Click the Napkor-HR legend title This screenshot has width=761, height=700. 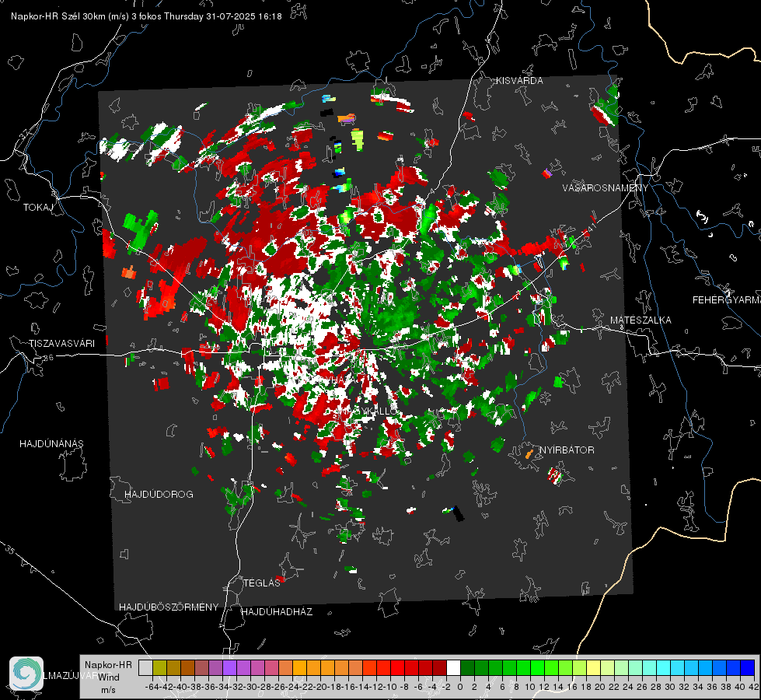(x=108, y=665)
